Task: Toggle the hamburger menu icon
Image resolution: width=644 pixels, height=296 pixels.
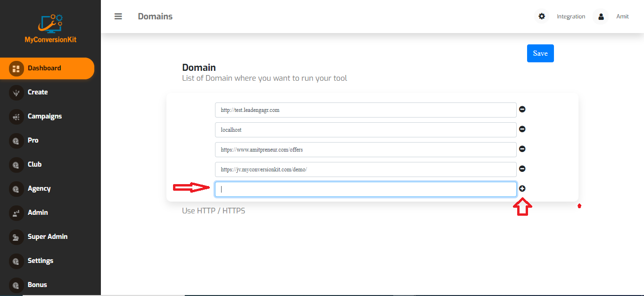Action: tap(118, 17)
